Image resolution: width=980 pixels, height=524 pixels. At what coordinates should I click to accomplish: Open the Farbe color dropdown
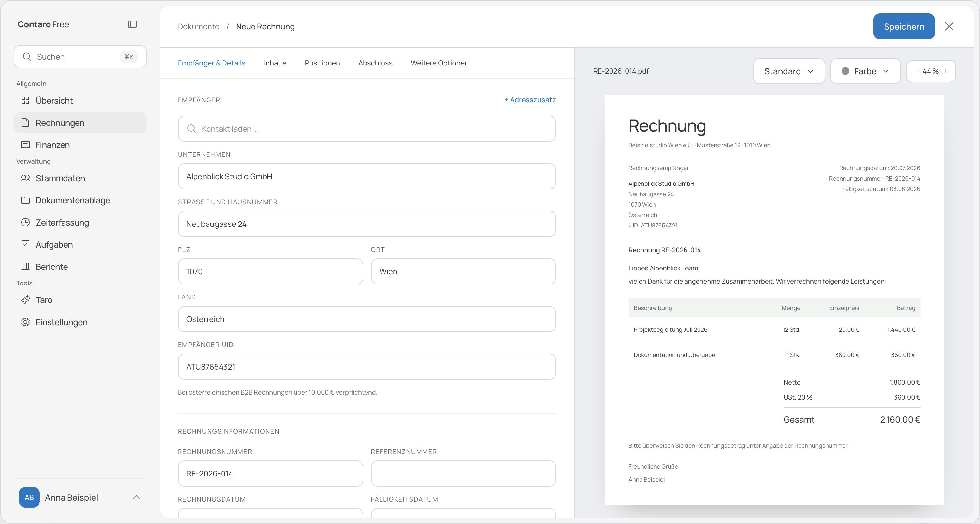tap(865, 71)
